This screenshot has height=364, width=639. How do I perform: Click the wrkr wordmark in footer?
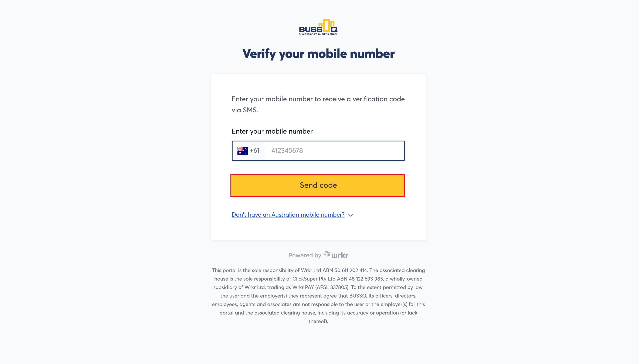click(x=340, y=255)
